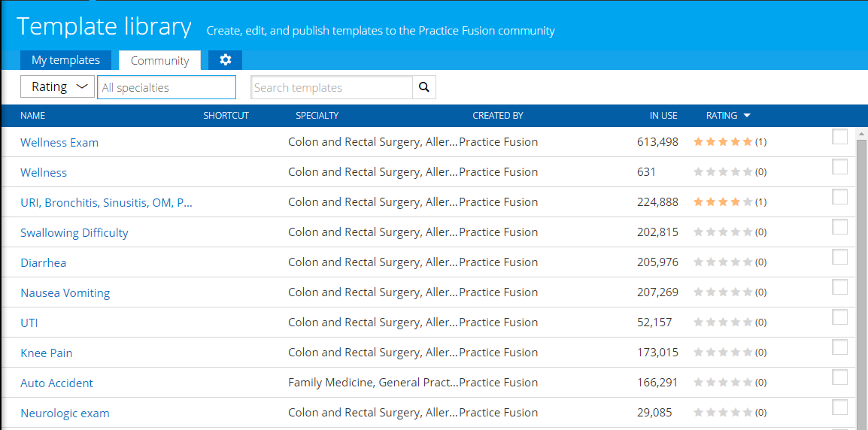The image size is (868, 430).
Task: Open the Nausea Vomiting template
Action: pos(65,293)
